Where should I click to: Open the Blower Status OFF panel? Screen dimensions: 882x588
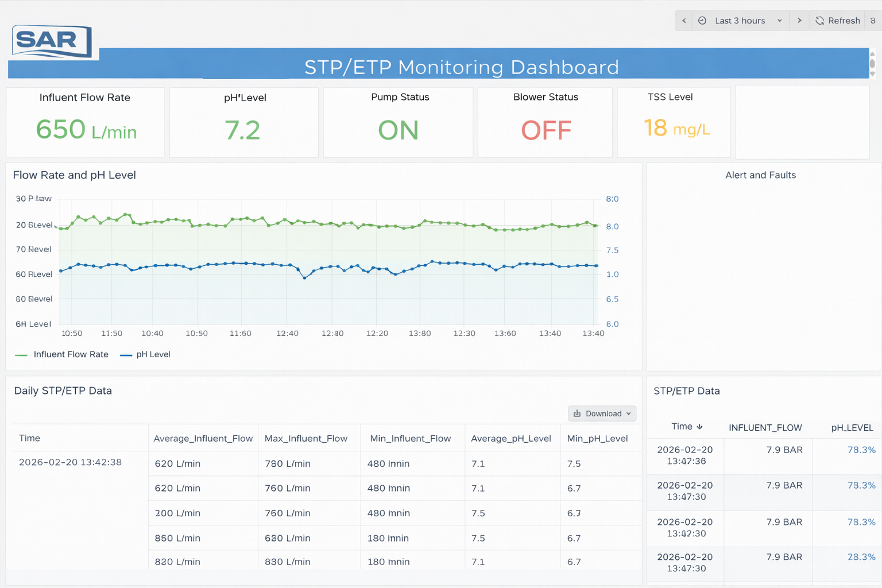click(x=545, y=122)
